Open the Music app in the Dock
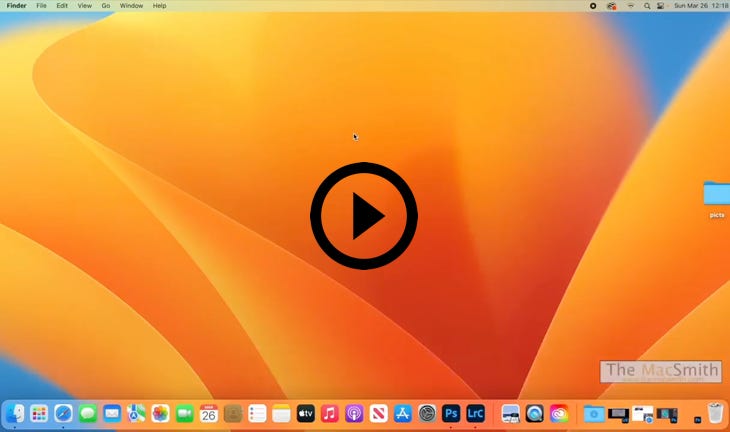The width and height of the screenshot is (730, 432). point(330,413)
